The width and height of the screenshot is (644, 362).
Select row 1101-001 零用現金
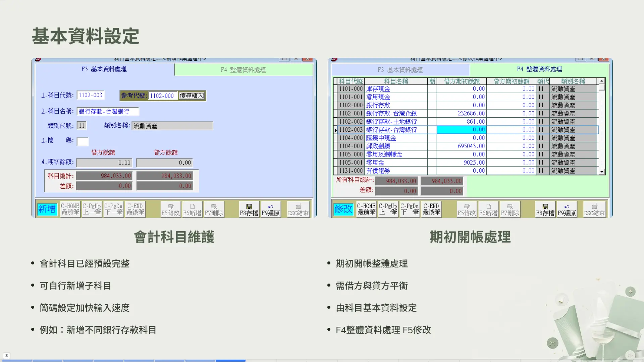466,97
